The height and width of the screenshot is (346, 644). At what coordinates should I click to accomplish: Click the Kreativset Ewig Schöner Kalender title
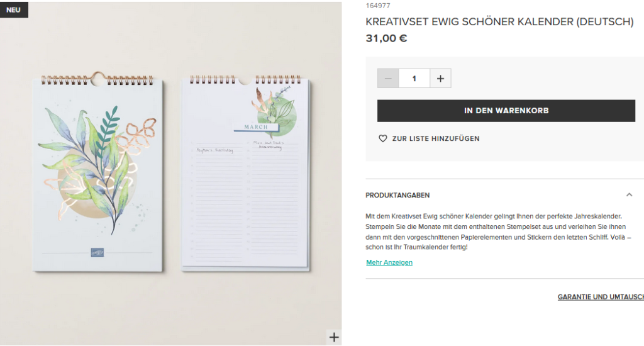point(499,22)
